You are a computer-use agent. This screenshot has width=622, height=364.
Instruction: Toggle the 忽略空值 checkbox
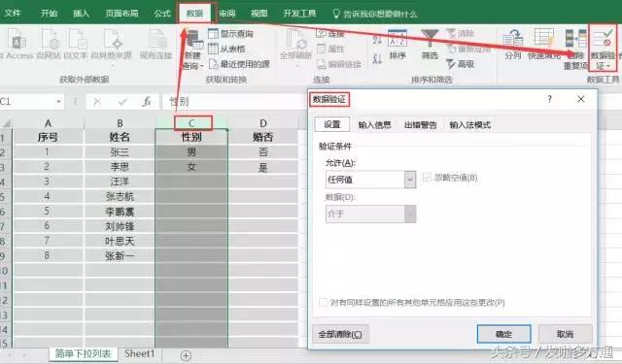click(427, 178)
